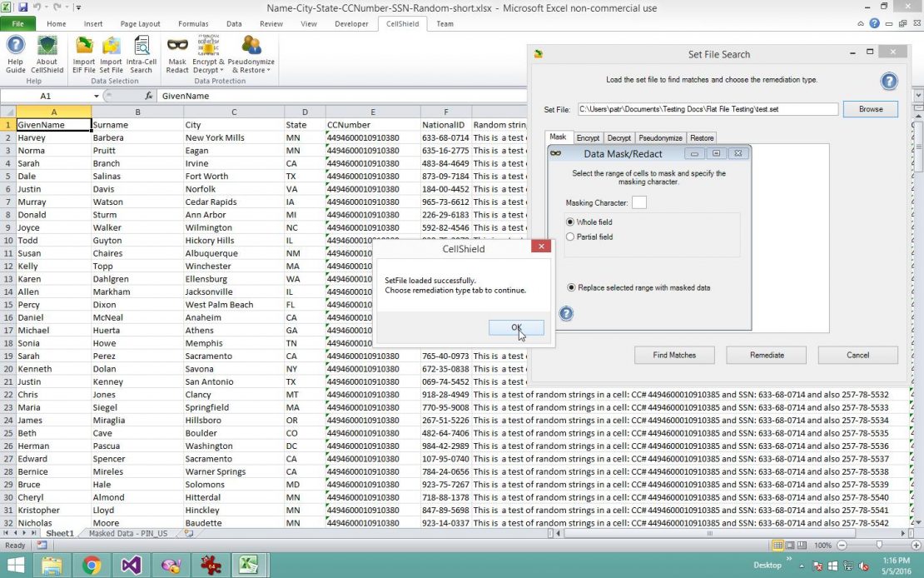Open the Decrypt tab in Set File Search
The image size is (924, 578).
click(618, 138)
